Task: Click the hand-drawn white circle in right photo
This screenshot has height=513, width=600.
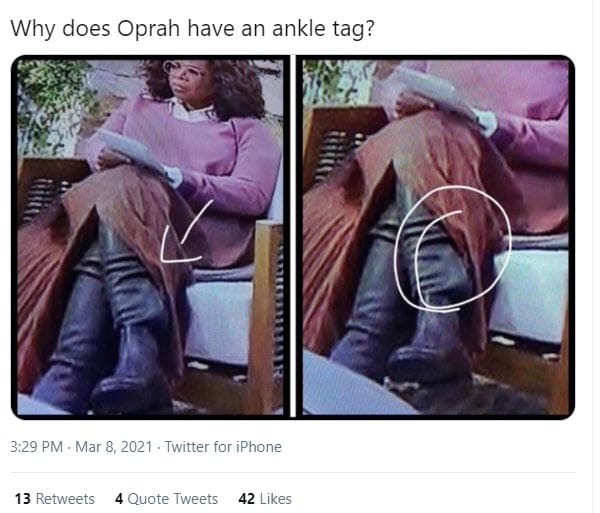Action: tap(453, 248)
